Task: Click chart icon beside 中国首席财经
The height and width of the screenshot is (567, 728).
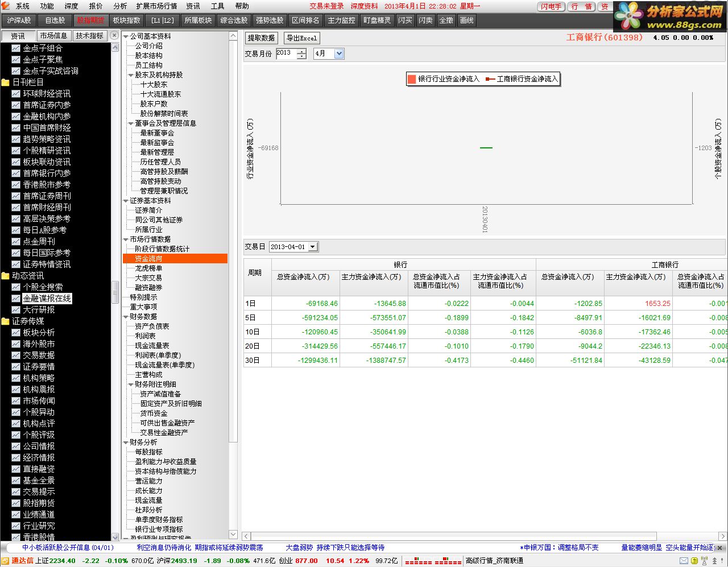Action: tap(16, 128)
